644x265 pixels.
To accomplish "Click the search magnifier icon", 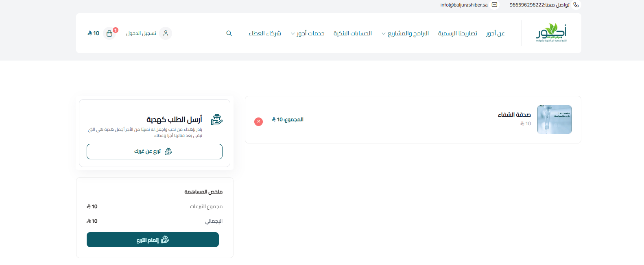I will (229, 33).
